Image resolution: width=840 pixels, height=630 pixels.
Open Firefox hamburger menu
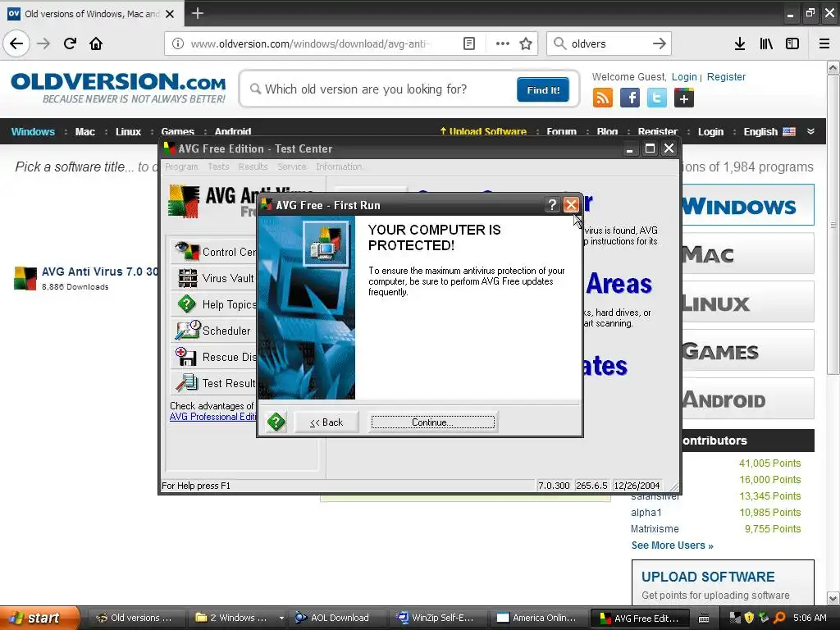click(824, 43)
